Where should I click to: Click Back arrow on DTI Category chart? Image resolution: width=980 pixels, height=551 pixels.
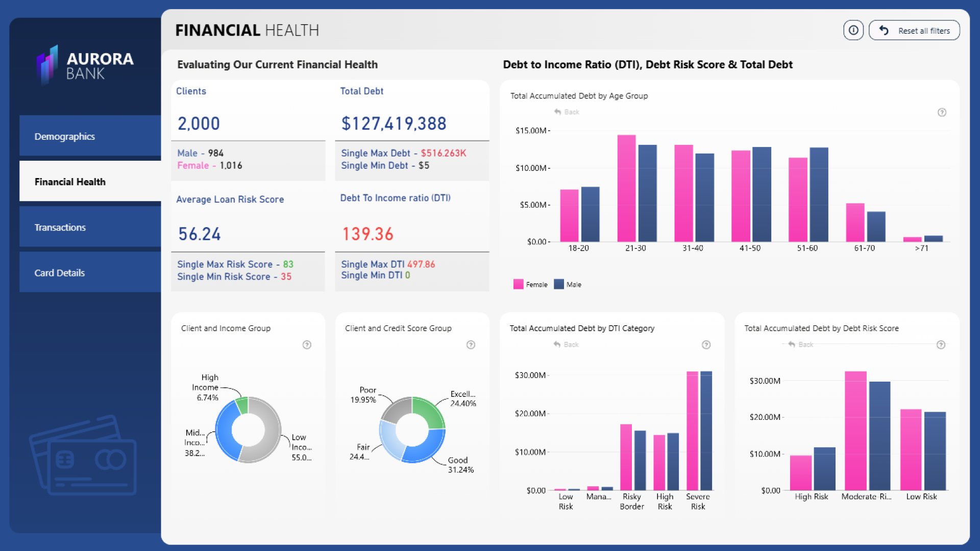coord(557,344)
